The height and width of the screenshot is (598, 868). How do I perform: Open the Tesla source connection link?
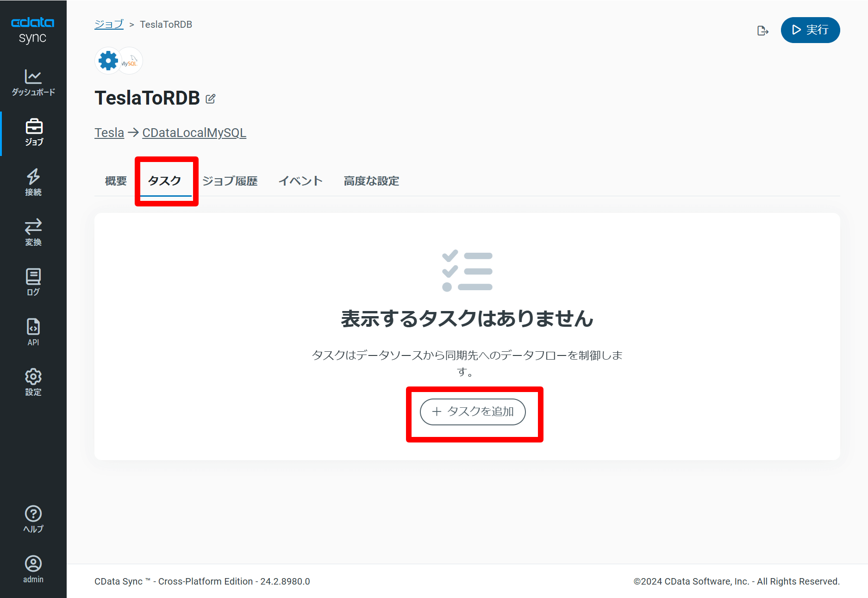pyautogui.click(x=109, y=133)
